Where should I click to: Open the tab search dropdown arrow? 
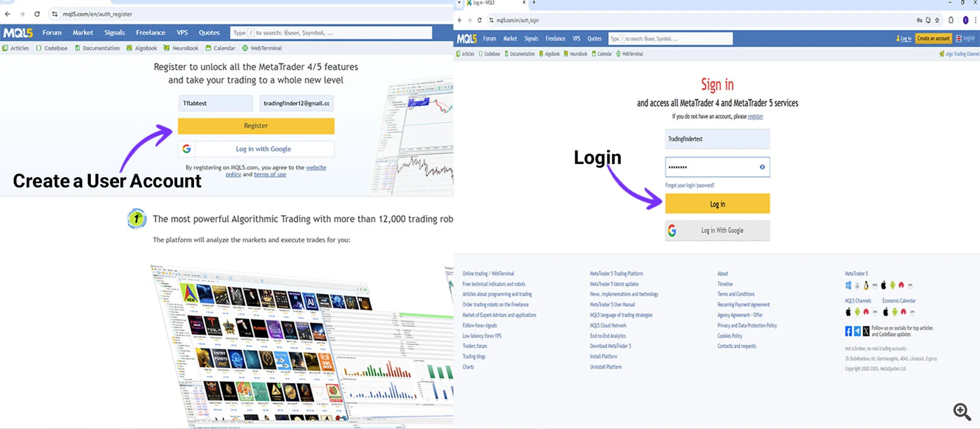460,3
